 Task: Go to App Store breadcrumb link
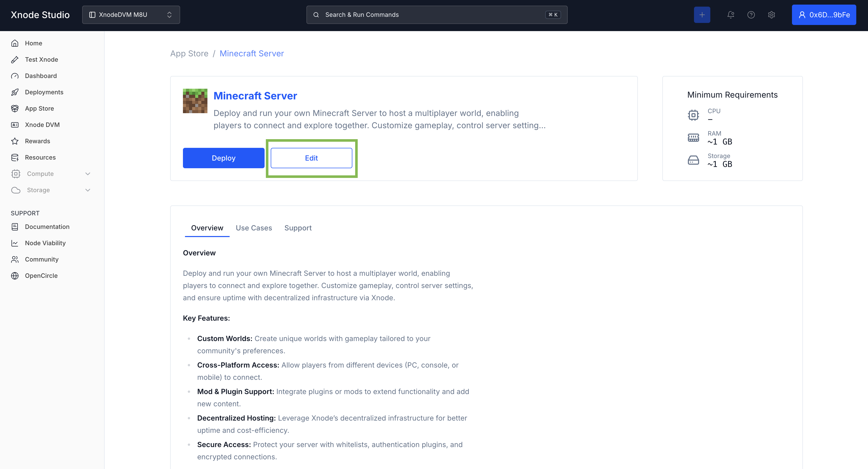189,54
